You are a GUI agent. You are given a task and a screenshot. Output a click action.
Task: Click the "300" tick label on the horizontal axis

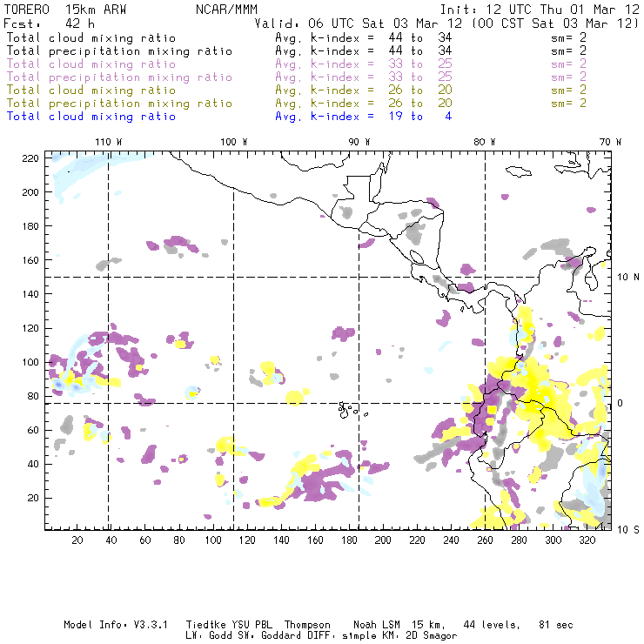(x=553, y=540)
